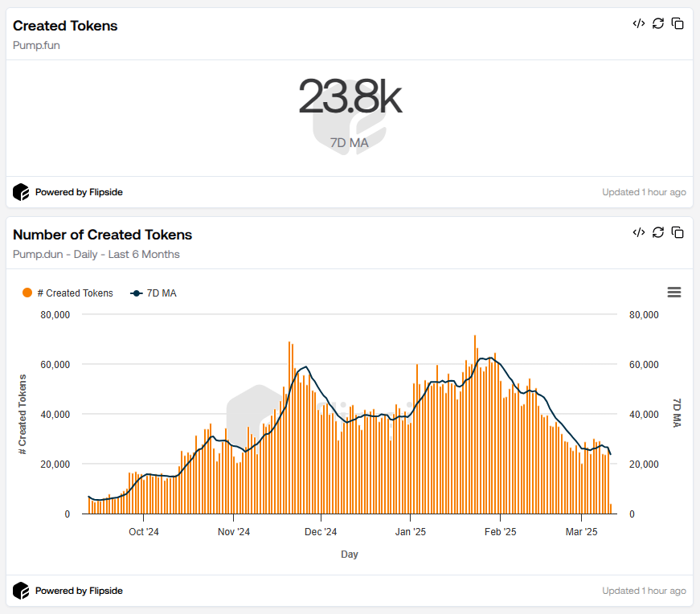This screenshot has width=700, height=614.
Task: Copy the Created Tokens widget
Action: (x=677, y=23)
